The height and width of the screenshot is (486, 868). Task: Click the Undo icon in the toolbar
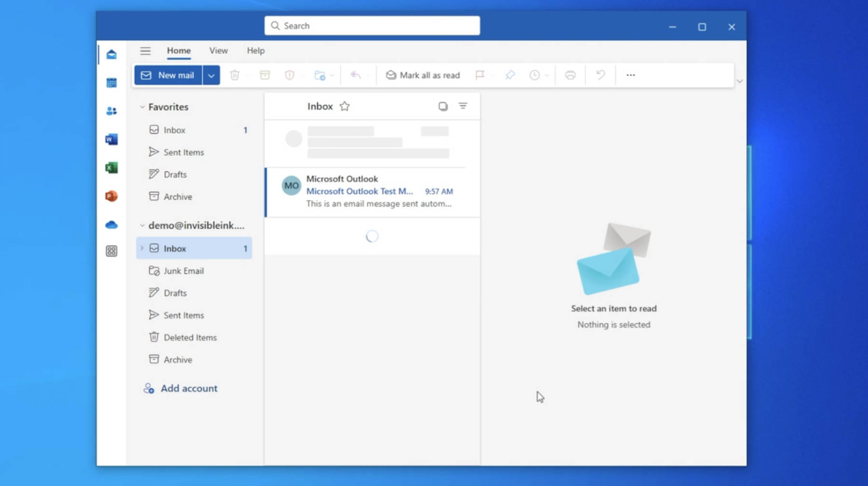(x=600, y=75)
